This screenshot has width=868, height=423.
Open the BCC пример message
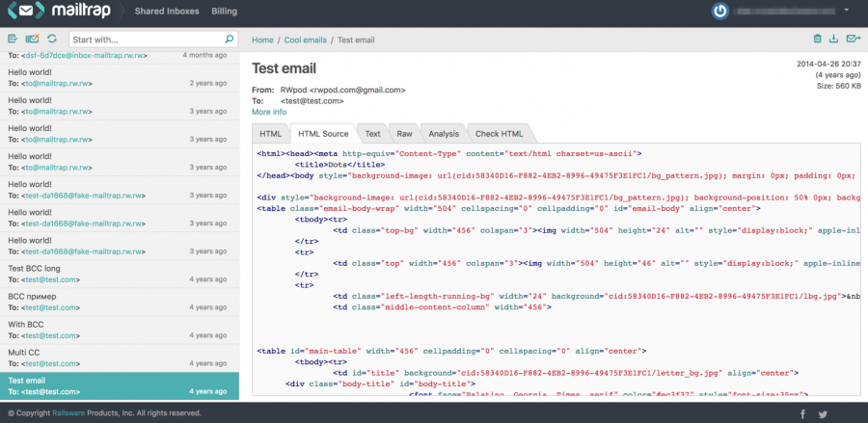120,302
